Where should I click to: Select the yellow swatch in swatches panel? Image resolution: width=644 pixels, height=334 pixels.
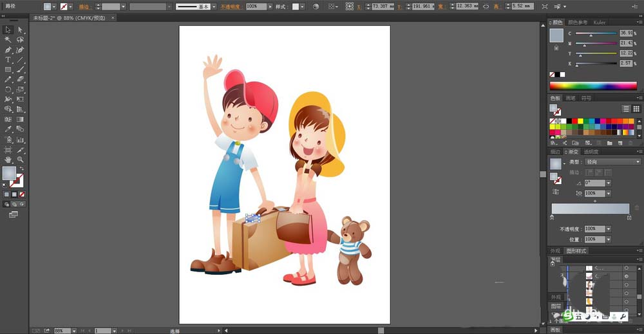pos(580,121)
